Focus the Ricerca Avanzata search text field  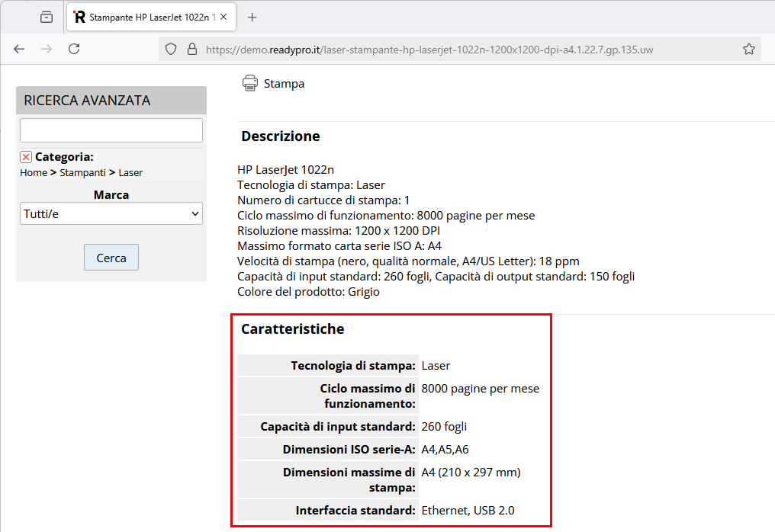111,130
